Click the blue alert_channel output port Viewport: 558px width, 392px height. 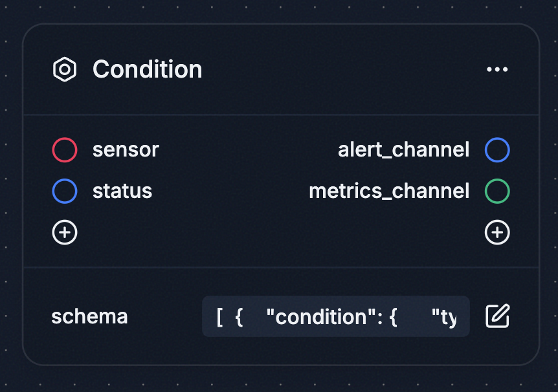(x=497, y=150)
